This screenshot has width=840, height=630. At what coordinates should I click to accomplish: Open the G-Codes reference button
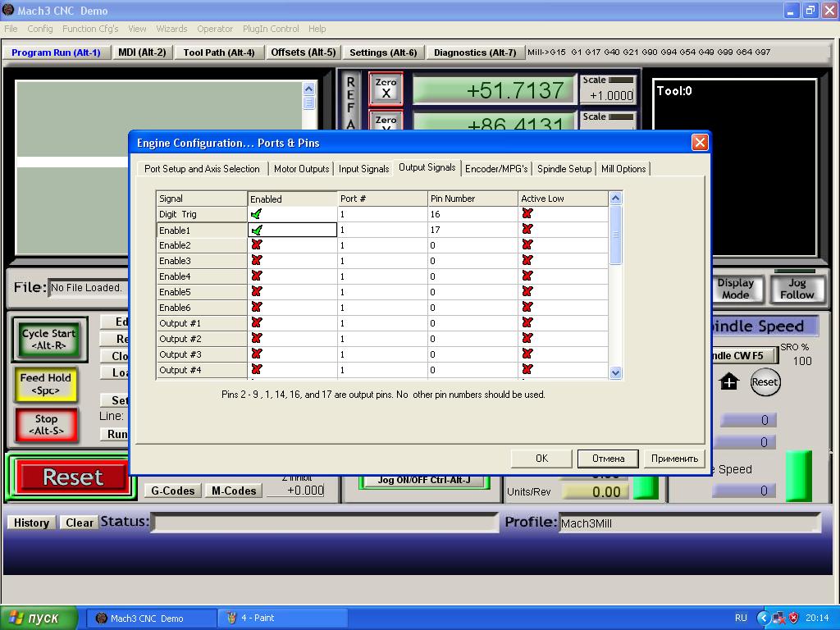pos(172,491)
